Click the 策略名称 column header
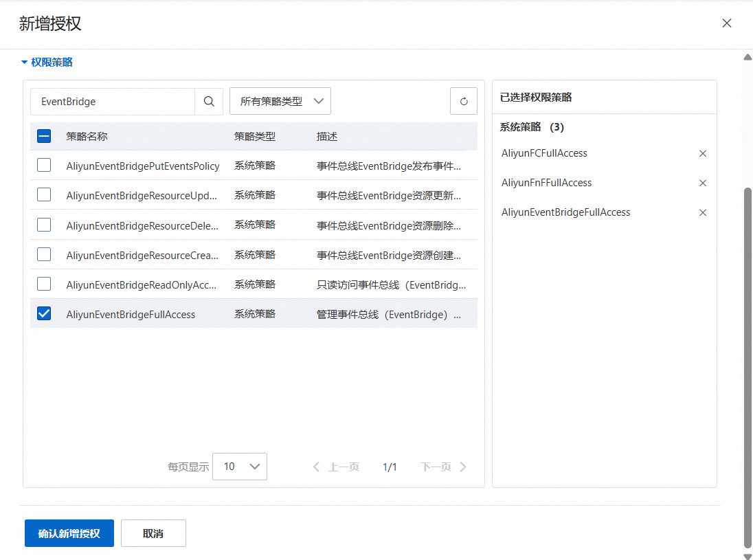This screenshot has width=753, height=560. [87, 137]
